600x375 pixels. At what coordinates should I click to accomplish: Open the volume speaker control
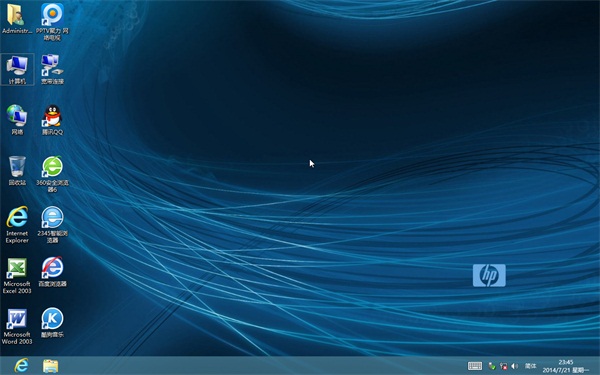pos(515,366)
